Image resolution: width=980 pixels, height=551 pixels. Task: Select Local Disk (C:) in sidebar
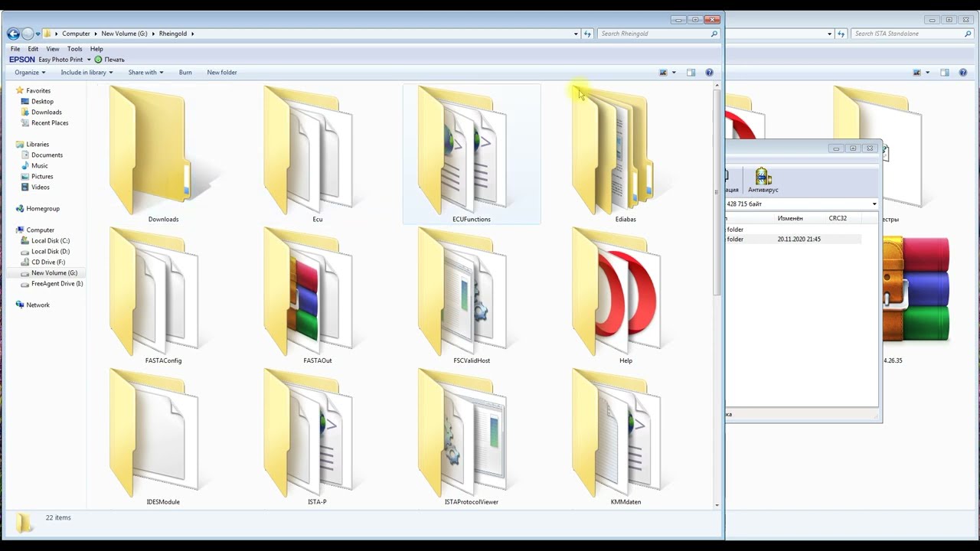[x=50, y=241]
